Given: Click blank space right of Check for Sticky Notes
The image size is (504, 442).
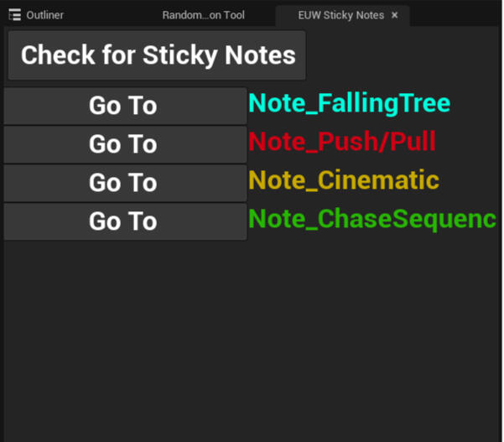Looking at the screenshot, I should (x=403, y=55).
